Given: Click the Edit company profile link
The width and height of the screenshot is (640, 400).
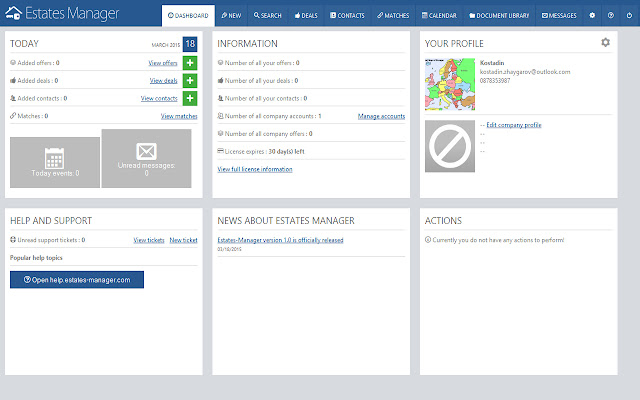Looking at the screenshot, I should [x=513, y=125].
